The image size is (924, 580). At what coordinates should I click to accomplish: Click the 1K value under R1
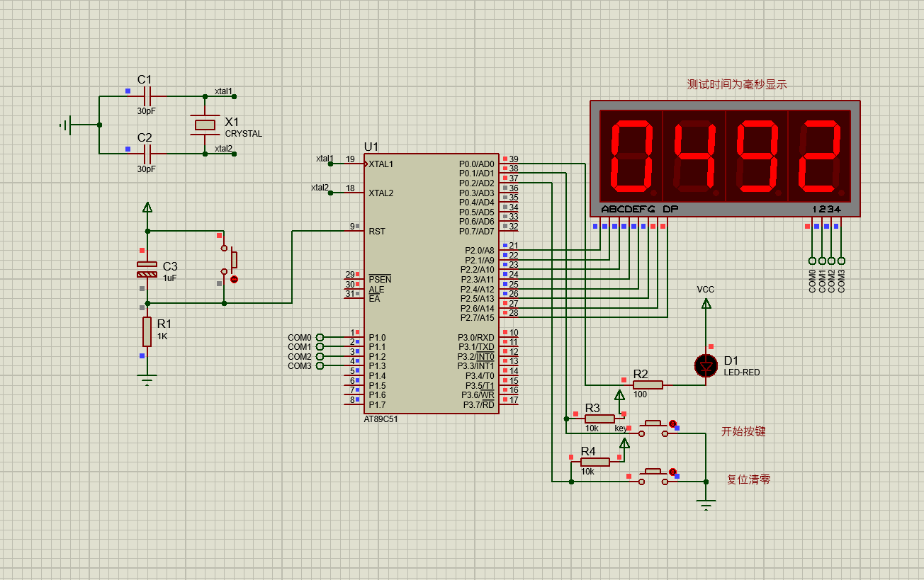[x=162, y=336]
